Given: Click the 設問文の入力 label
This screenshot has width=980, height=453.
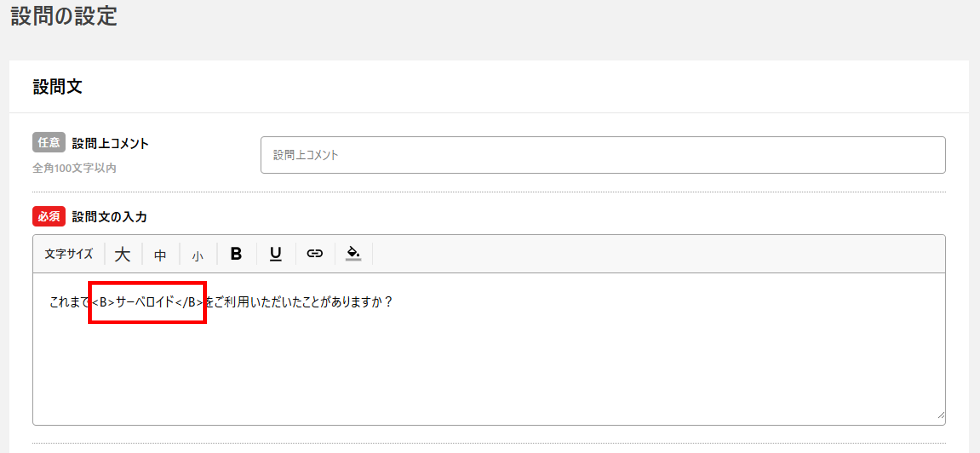Looking at the screenshot, I should pos(110,217).
